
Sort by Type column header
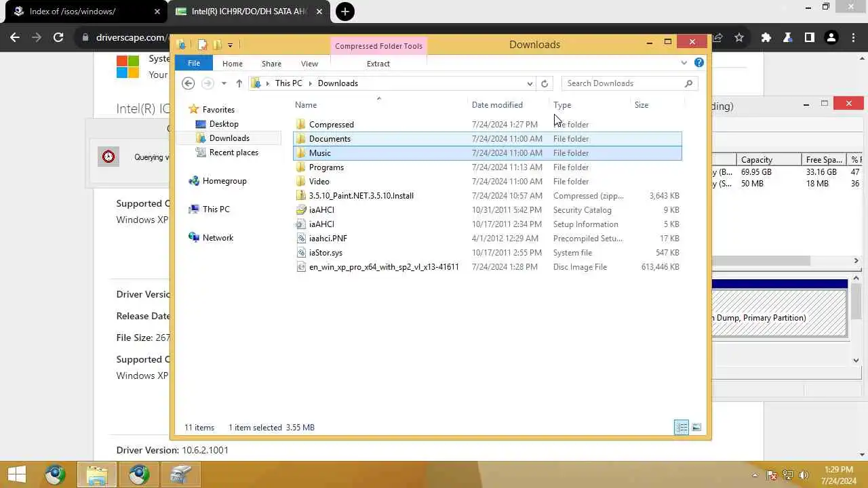coord(562,105)
